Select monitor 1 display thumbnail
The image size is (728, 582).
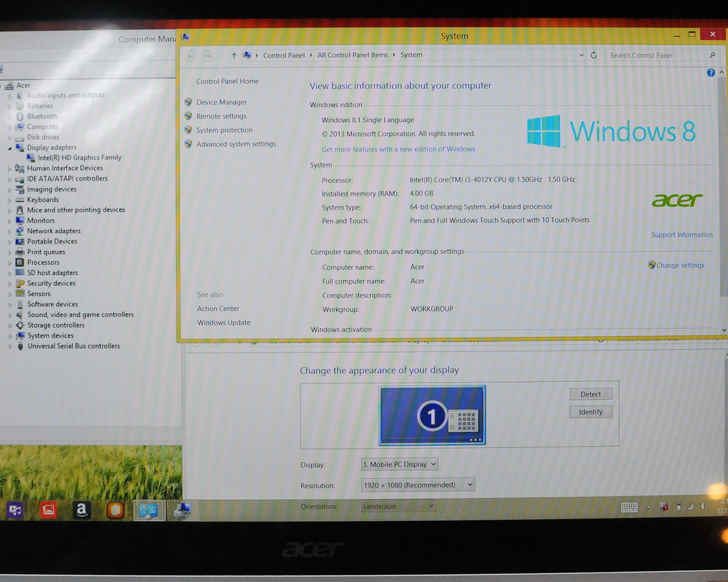coord(432,415)
